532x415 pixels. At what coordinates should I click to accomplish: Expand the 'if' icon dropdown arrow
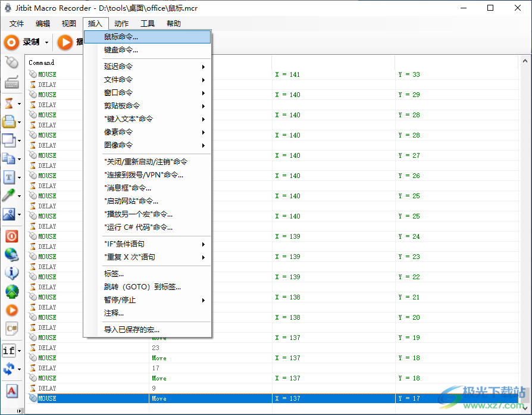pyautogui.click(x=19, y=351)
